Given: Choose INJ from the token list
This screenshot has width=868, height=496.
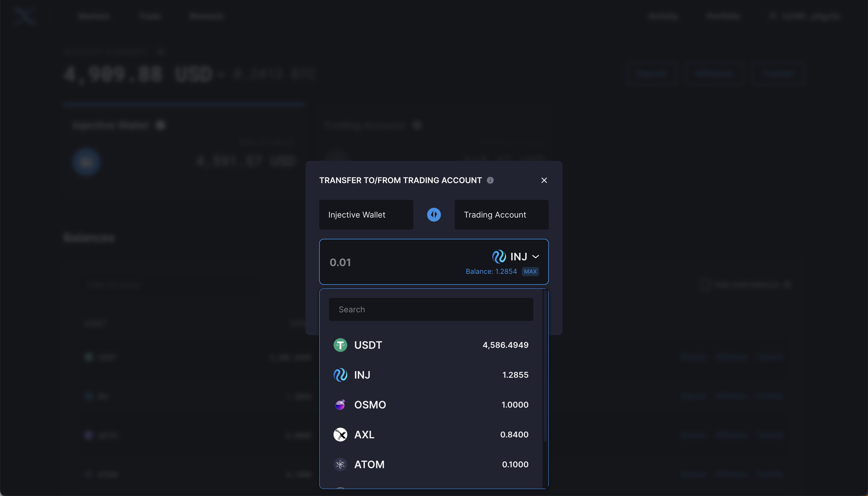Looking at the screenshot, I should pos(431,375).
